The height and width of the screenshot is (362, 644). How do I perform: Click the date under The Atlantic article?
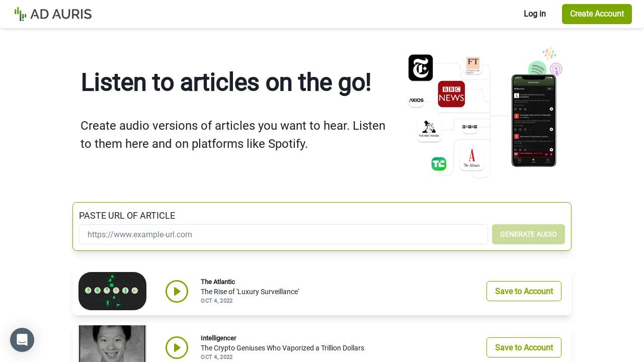(x=217, y=301)
